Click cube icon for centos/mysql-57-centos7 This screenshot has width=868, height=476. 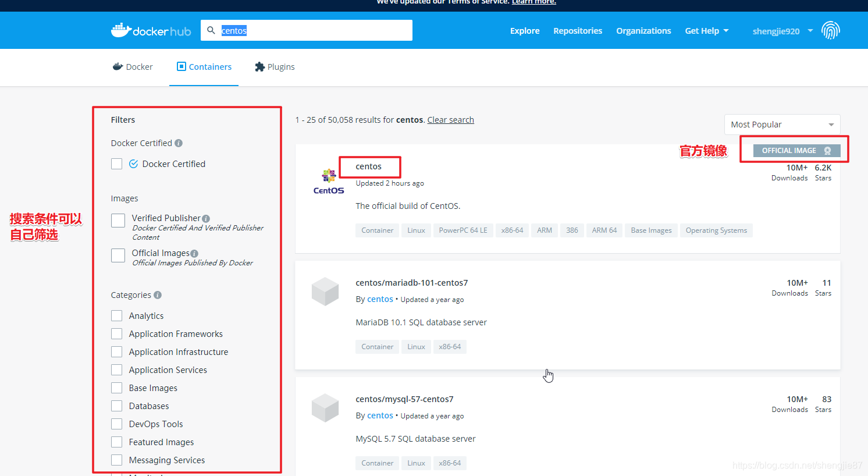325,408
